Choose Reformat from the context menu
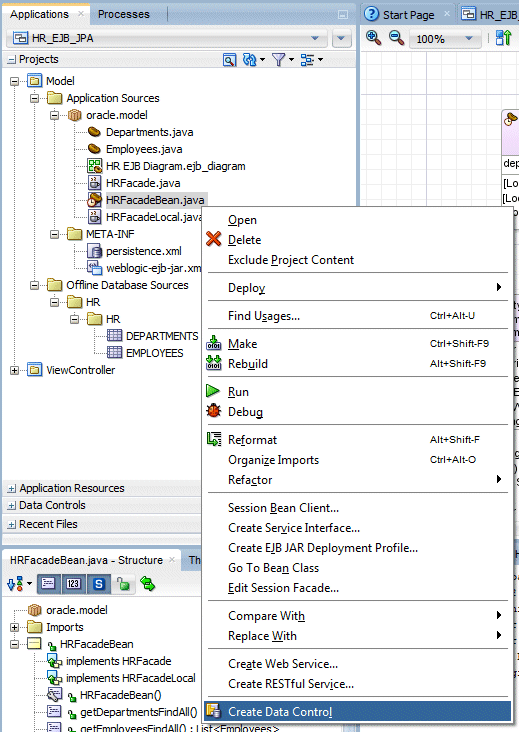This screenshot has height=732, width=519. (358, 440)
